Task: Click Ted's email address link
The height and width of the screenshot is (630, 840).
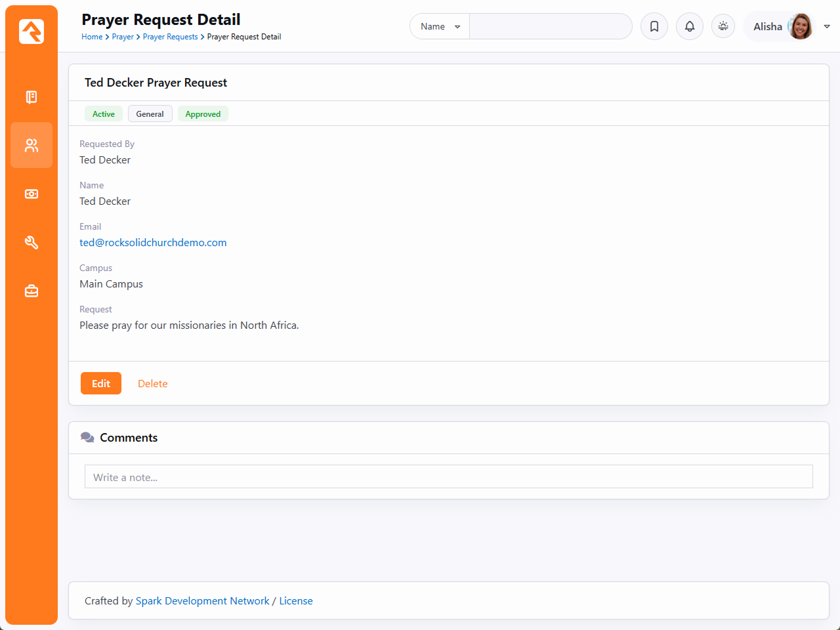Action: 153,242
